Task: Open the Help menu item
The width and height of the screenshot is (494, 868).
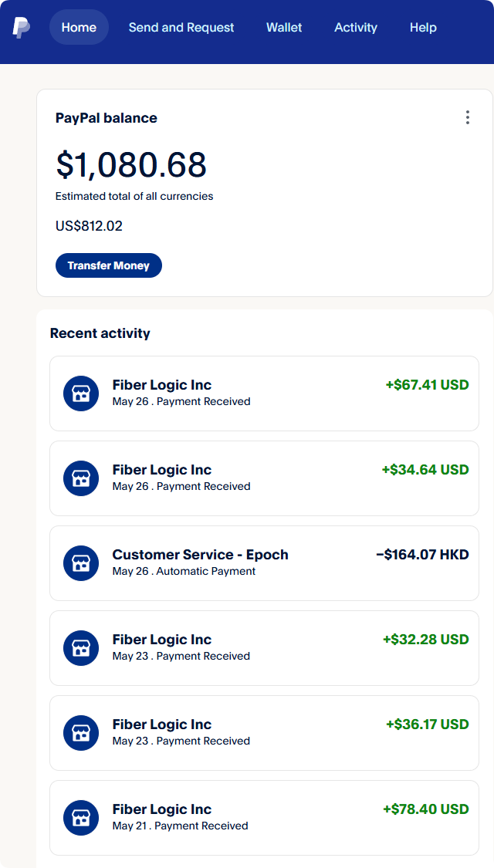Action: [x=423, y=27]
